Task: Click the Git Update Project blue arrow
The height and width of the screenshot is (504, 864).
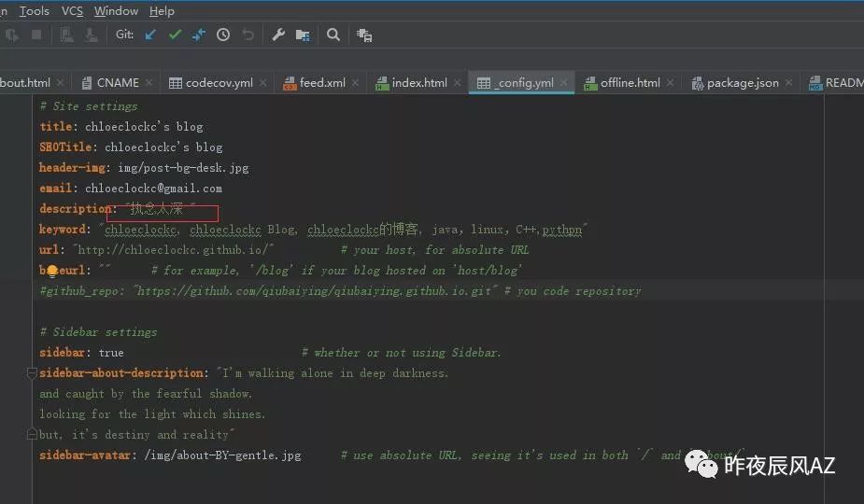Action: point(150,35)
